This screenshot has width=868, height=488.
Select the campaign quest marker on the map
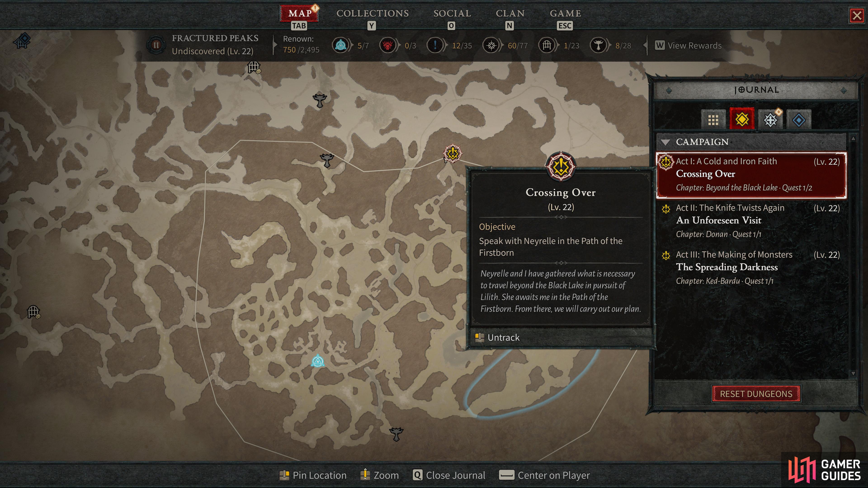tap(452, 154)
